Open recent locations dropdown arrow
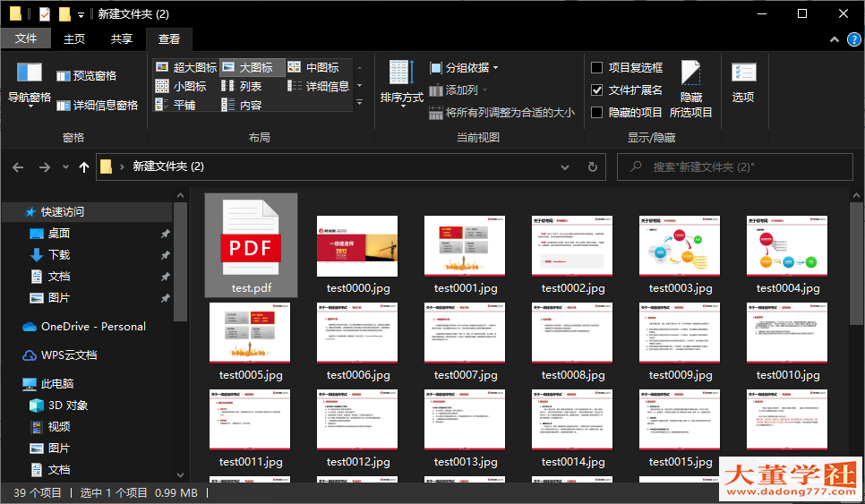 click(x=65, y=167)
